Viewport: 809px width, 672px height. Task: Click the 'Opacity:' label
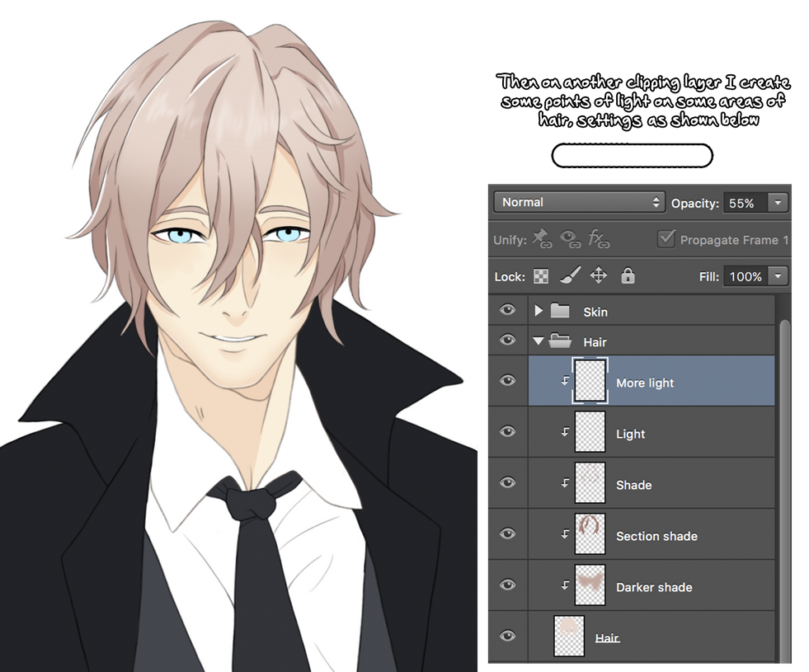695,203
